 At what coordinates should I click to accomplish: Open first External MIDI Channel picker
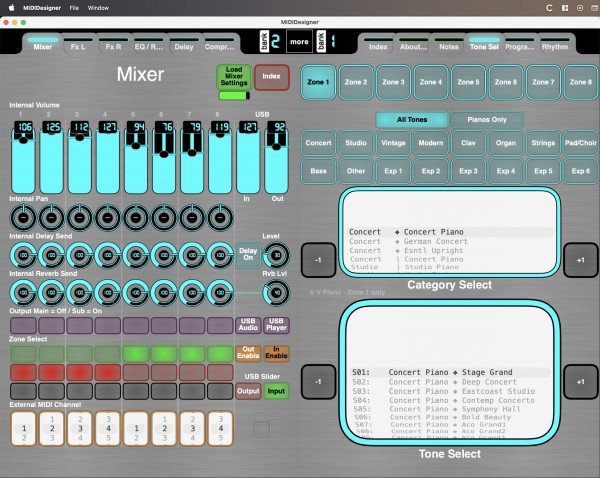(23, 429)
